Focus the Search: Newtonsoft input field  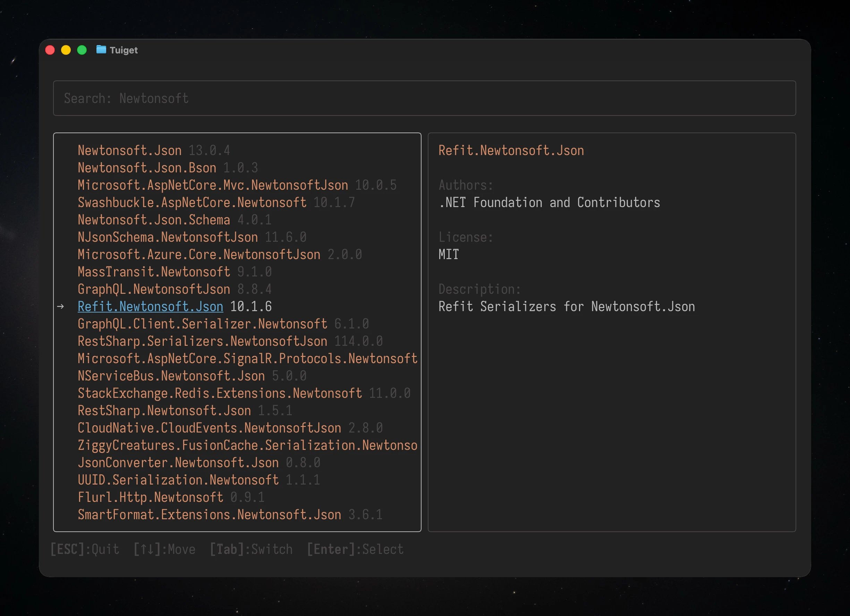pyautogui.click(x=424, y=98)
